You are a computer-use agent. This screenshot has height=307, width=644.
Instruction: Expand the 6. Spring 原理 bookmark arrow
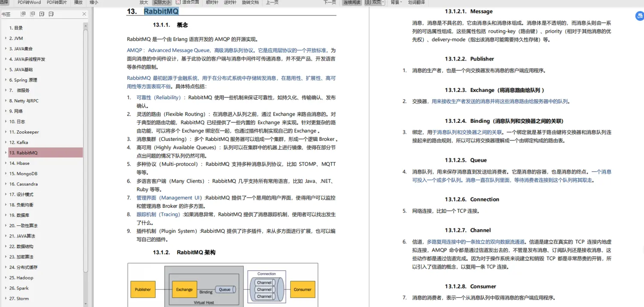click(x=5, y=80)
